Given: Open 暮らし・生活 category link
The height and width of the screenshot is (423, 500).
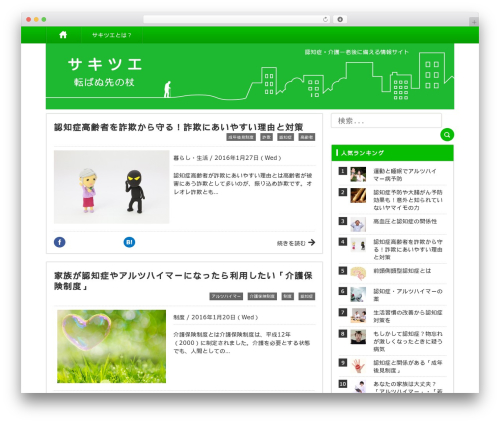Looking at the screenshot, I should coord(191,158).
